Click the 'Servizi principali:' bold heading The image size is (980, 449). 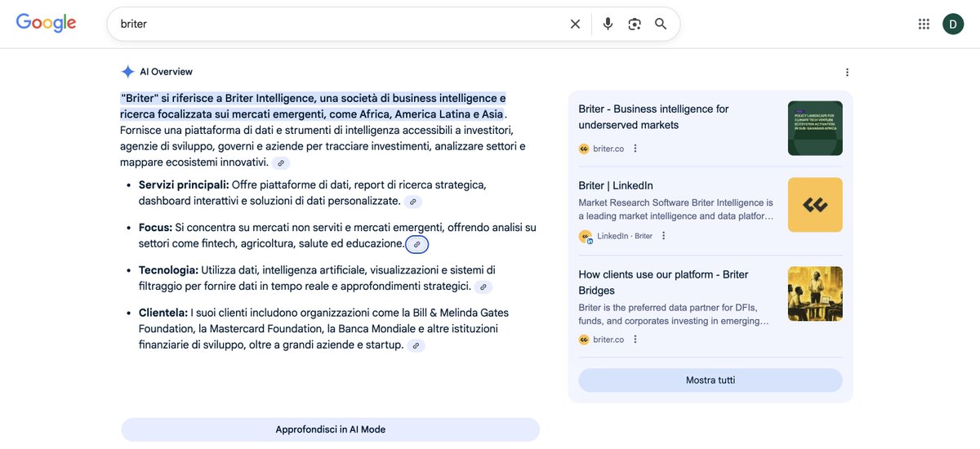[x=184, y=184]
